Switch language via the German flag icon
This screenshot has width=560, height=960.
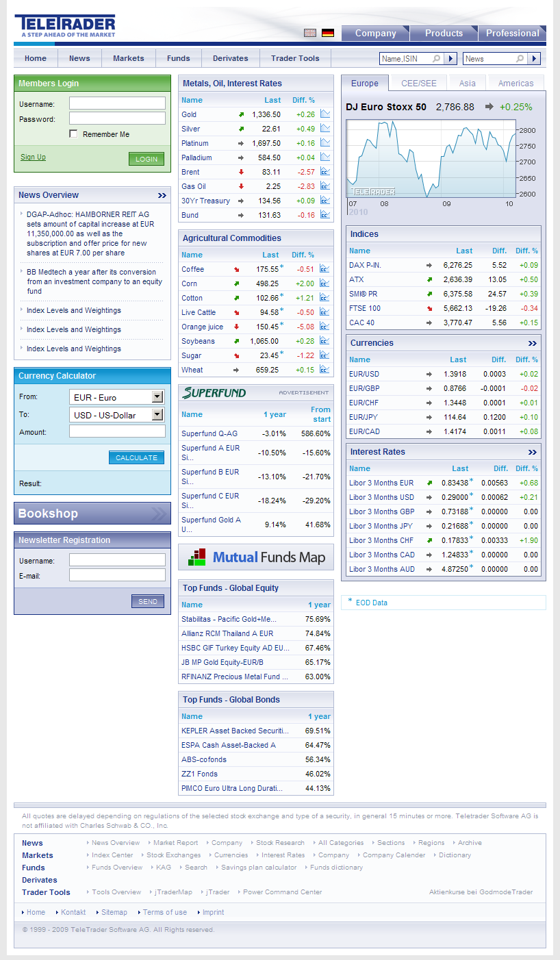click(328, 33)
